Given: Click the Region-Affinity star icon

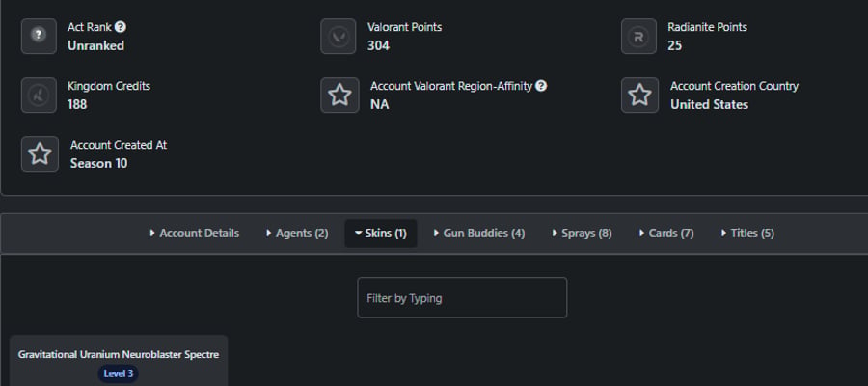Looking at the screenshot, I should tap(339, 96).
